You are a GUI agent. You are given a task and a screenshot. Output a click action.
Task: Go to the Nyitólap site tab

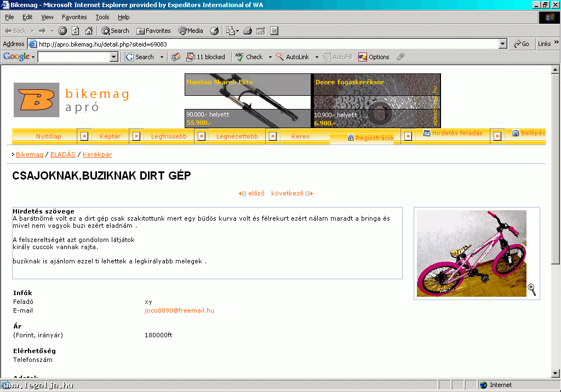click(x=48, y=136)
